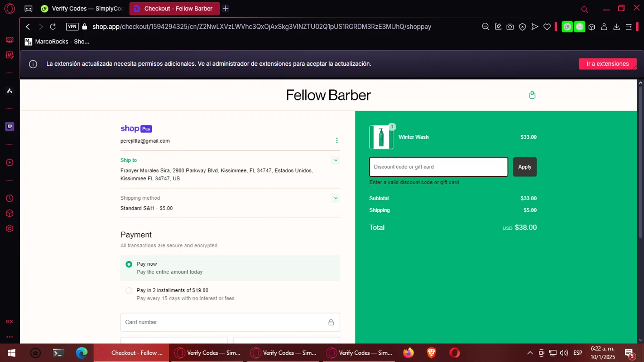View site security lock information
The width and height of the screenshot is (644, 362).
click(x=85, y=27)
